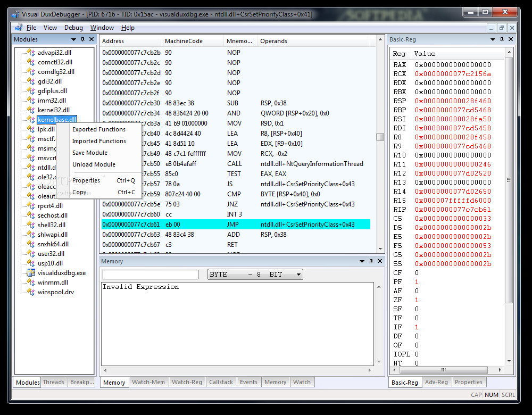Image resolution: width=532 pixels, height=415 pixels.
Task: Click the gdi32.dll module icon
Action: click(x=31, y=81)
